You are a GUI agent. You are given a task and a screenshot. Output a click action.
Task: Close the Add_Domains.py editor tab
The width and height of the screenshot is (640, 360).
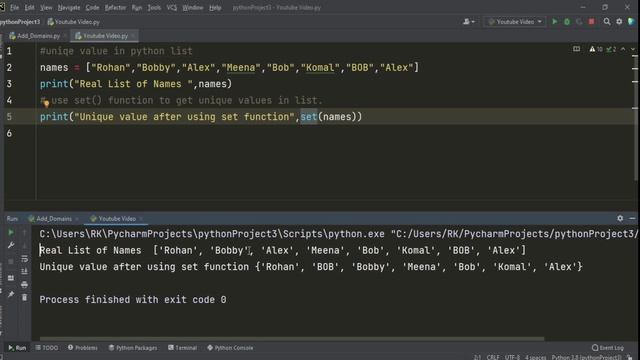pos(65,36)
